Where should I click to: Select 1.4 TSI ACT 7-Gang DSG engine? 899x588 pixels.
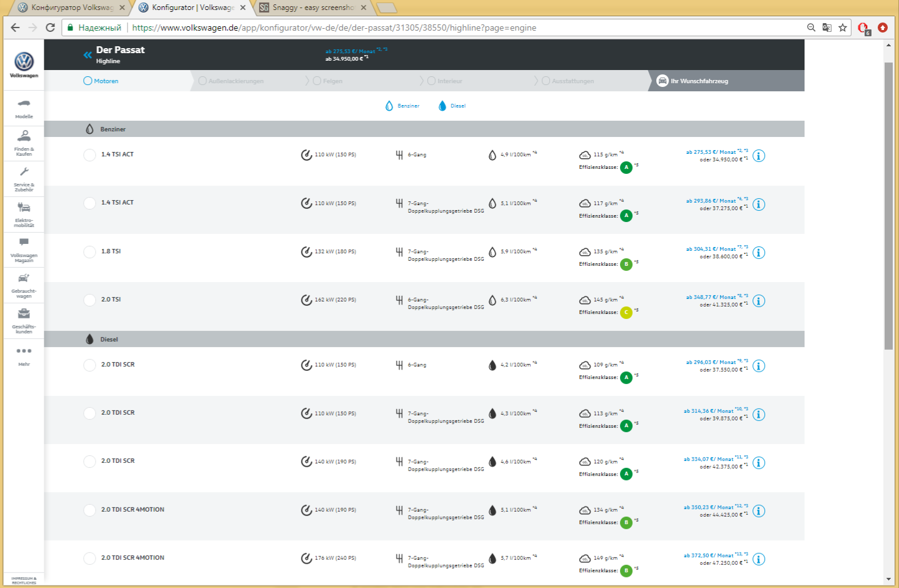(x=89, y=203)
